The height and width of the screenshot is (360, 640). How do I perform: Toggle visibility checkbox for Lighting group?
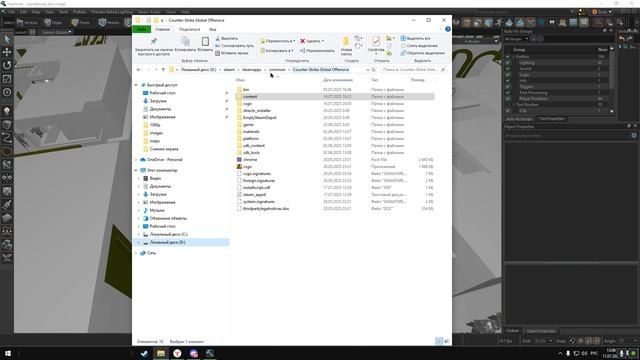click(x=508, y=63)
